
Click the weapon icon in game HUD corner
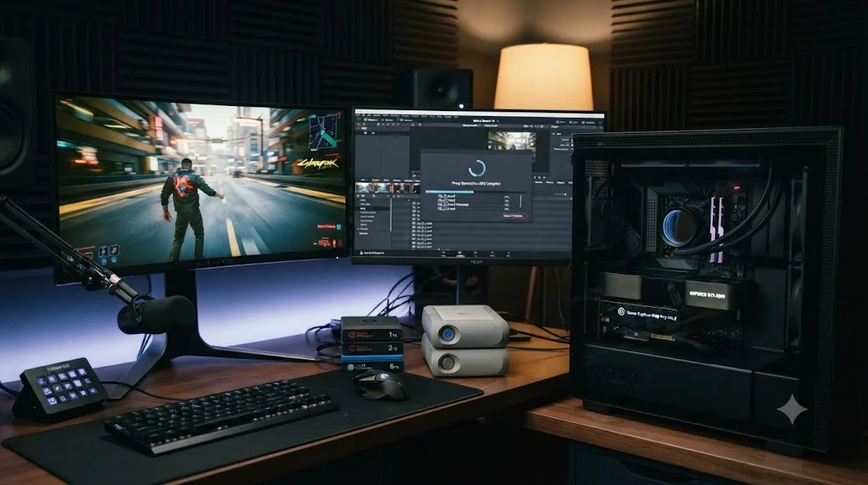[x=324, y=242]
